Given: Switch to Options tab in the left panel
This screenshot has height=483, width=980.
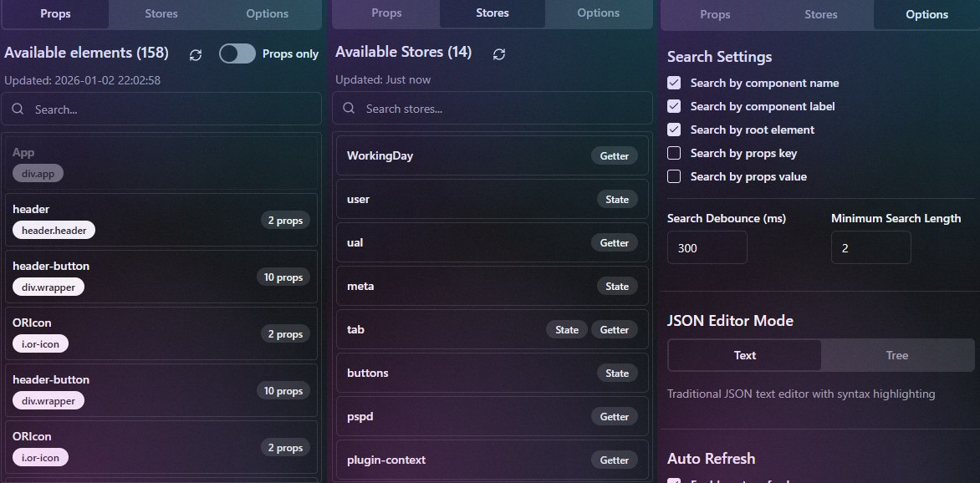Looking at the screenshot, I should [268, 13].
